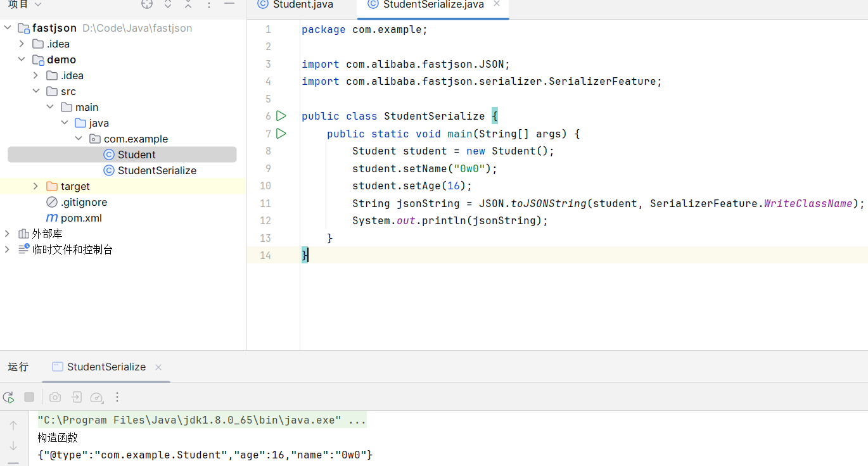The width and height of the screenshot is (868, 466).
Task: Click the 构造函数 console output line
Action: [x=58, y=438]
